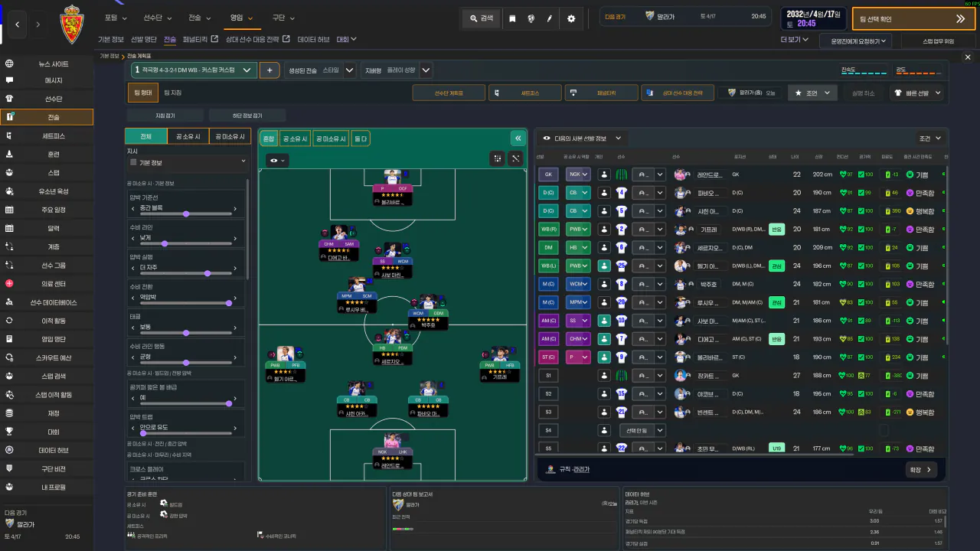Select 공 소유 시 instruction filter
Image resolution: width=980 pixels, height=551 pixels.
188,137
